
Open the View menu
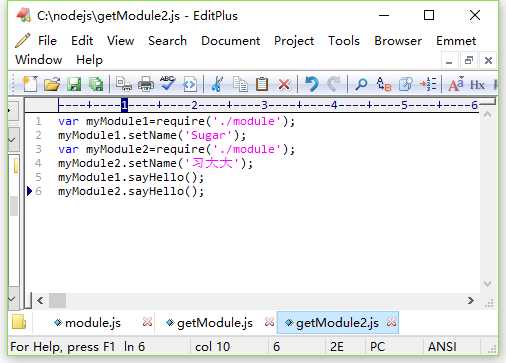pos(121,41)
